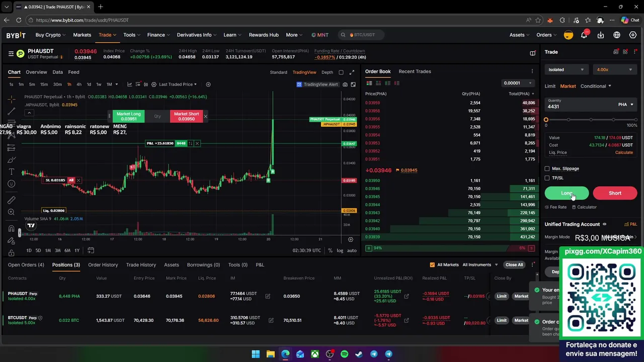644x362 pixels.
Task: Open the PHA quantity unit dropdown
Action: (x=626, y=105)
